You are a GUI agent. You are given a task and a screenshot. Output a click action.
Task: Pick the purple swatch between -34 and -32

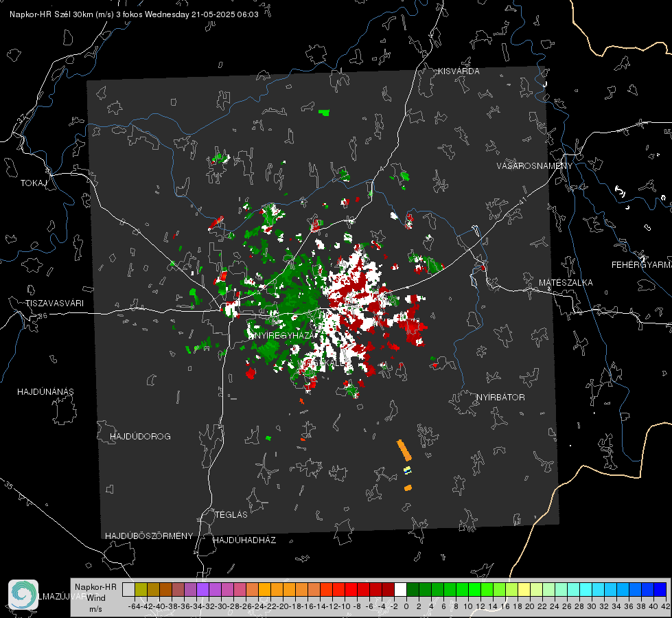click(202, 589)
